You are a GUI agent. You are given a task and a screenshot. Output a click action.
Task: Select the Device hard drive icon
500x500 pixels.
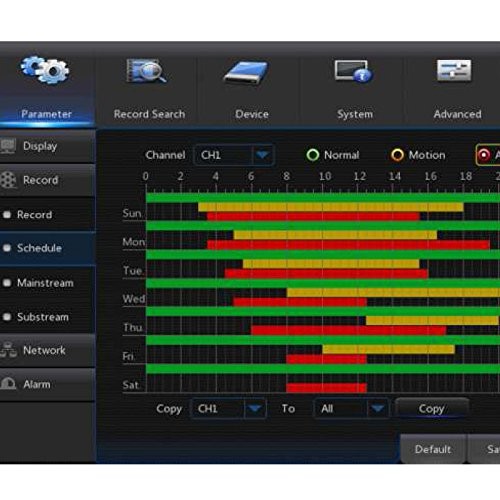(246, 72)
